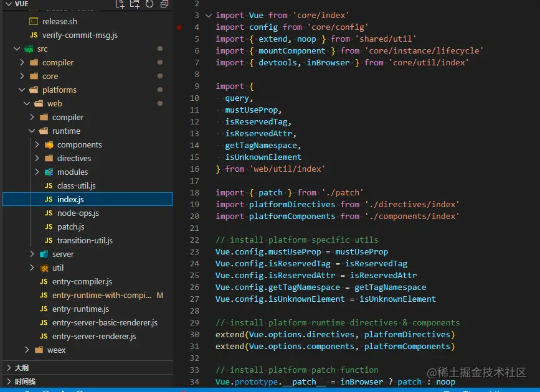Click the extend call on line 30

tap(230, 335)
